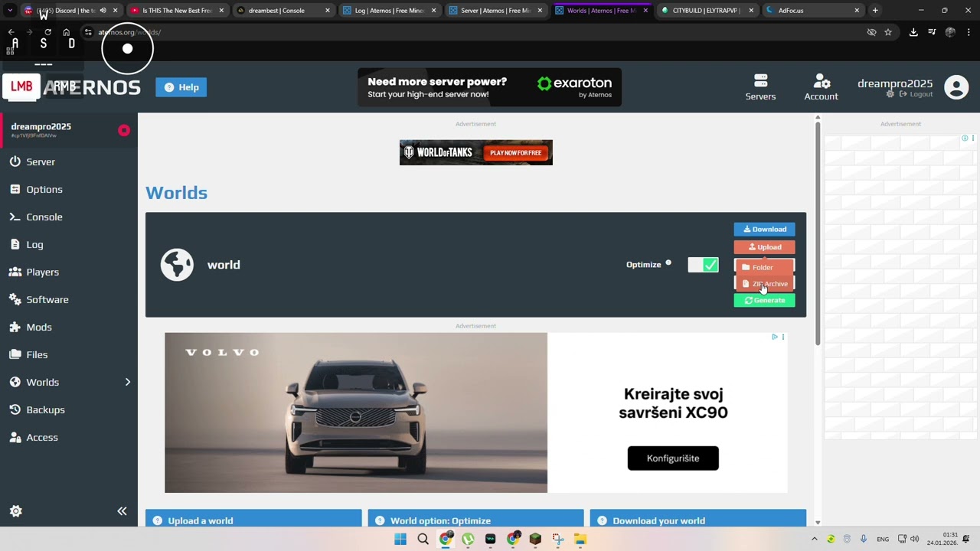Click the Access user icon

(15, 437)
